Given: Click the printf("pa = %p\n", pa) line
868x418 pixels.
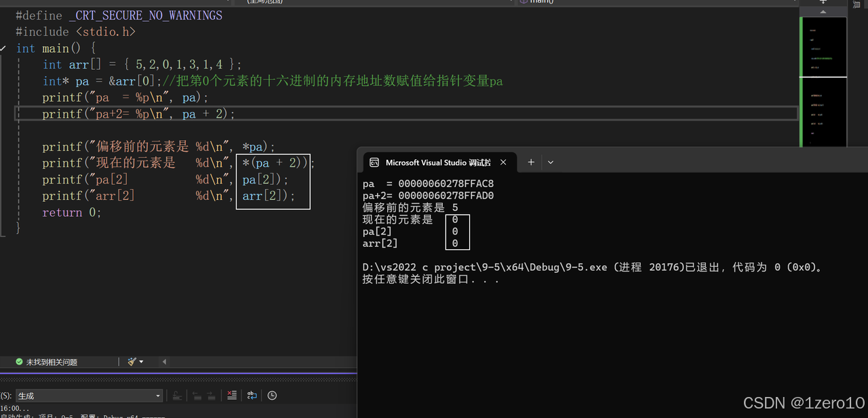Looking at the screenshot, I should pos(125,98).
